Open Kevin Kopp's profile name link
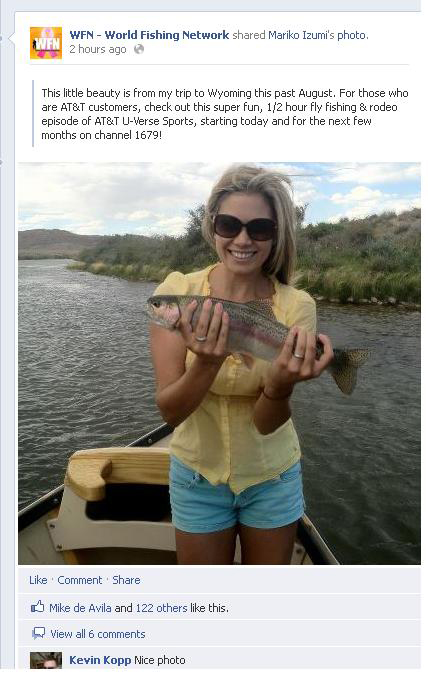 tap(100, 660)
